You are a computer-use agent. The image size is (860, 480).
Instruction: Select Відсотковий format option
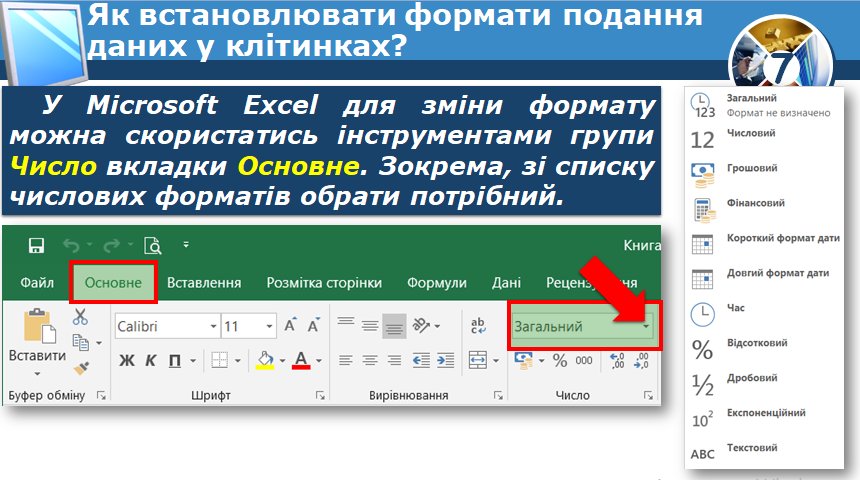(x=764, y=349)
